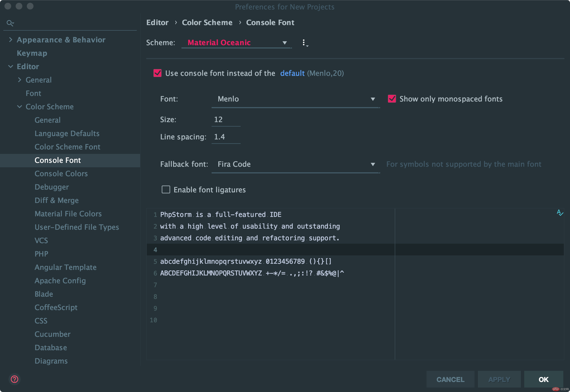
Task: Open Database color settings
Action: (x=51, y=347)
